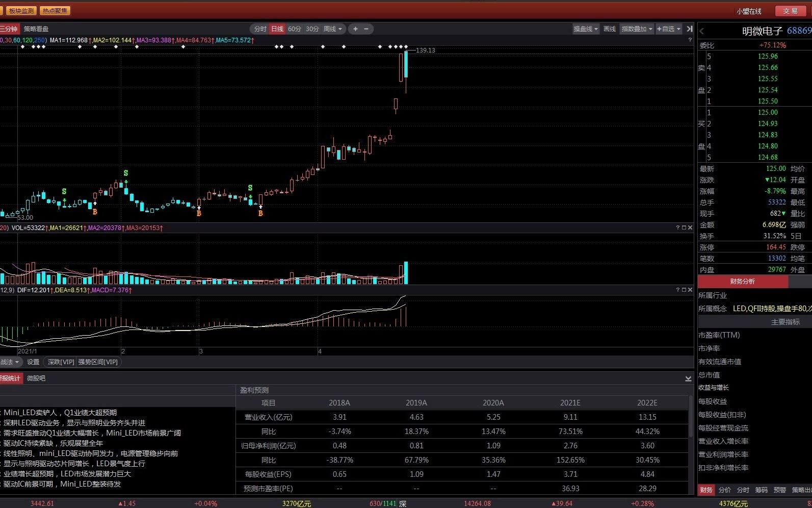Image resolution: width=812 pixels, height=508 pixels.
Task: Click the 委比 value +75.12%
Action: pyautogui.click(x=772, y=45)
